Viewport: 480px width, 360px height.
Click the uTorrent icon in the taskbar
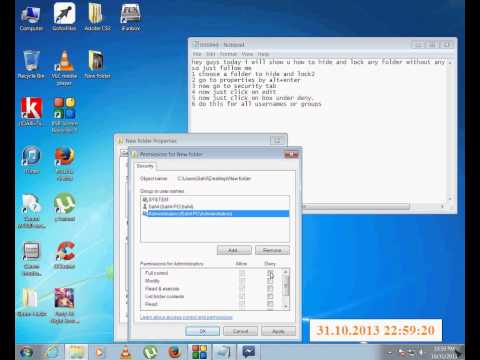pos(150,352)
